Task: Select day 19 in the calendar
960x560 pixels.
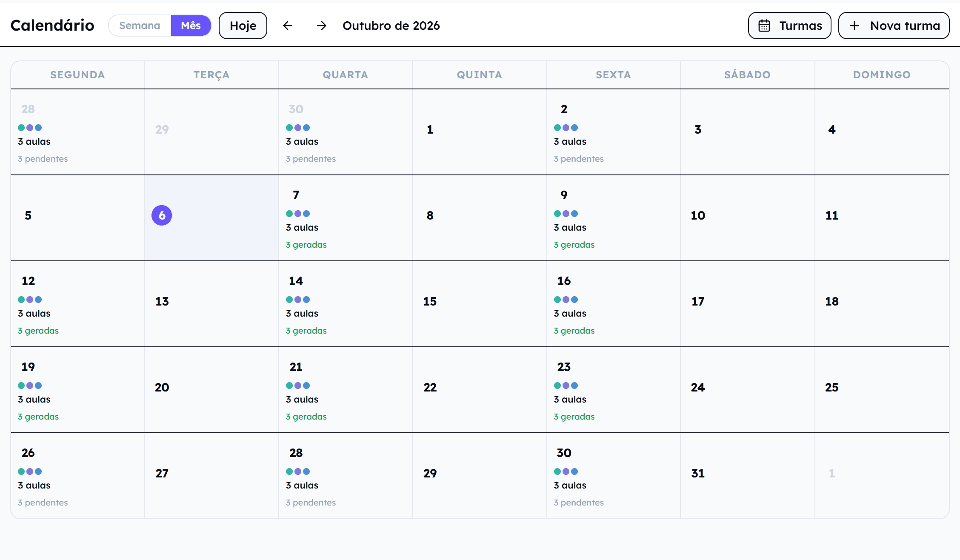Action: pos(28,367)
